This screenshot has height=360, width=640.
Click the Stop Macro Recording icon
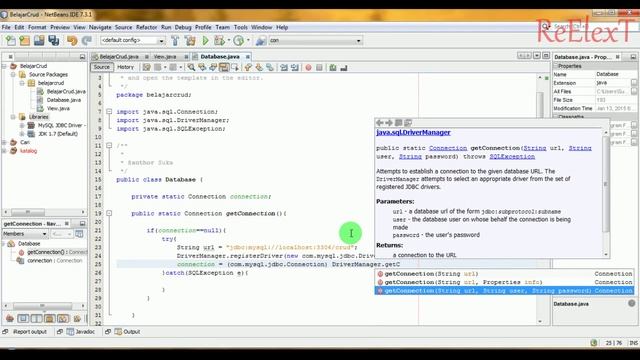pyautogui.click(x=319, y=67)
